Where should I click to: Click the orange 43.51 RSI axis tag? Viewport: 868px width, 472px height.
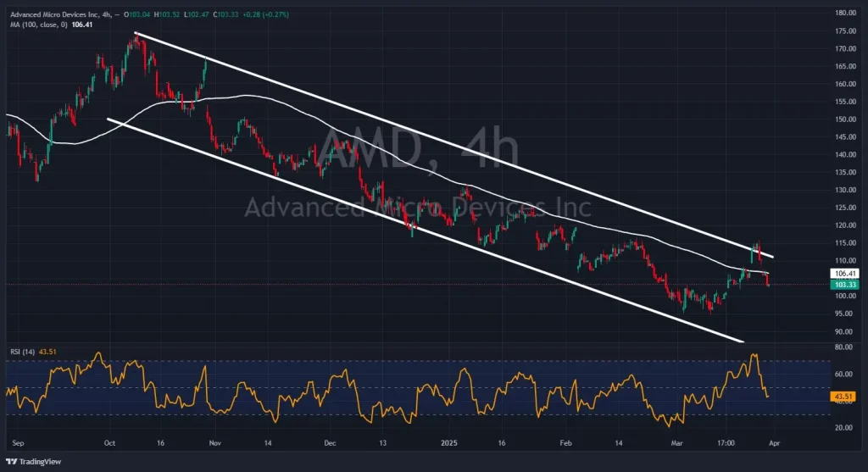843,397
